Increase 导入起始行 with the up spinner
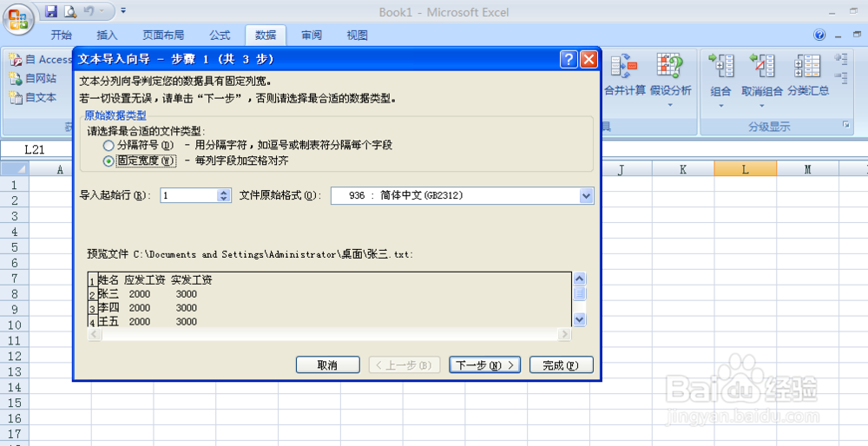 tap(224, 192)
